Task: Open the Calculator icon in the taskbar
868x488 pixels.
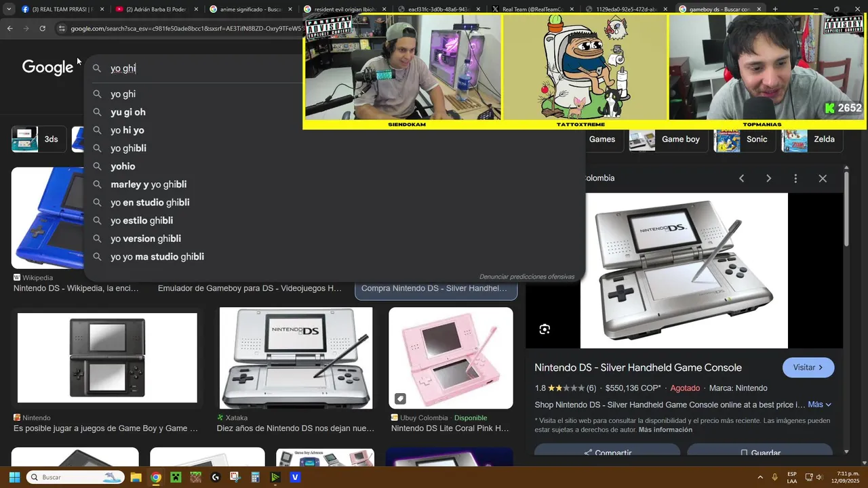Action: point(255,477)
